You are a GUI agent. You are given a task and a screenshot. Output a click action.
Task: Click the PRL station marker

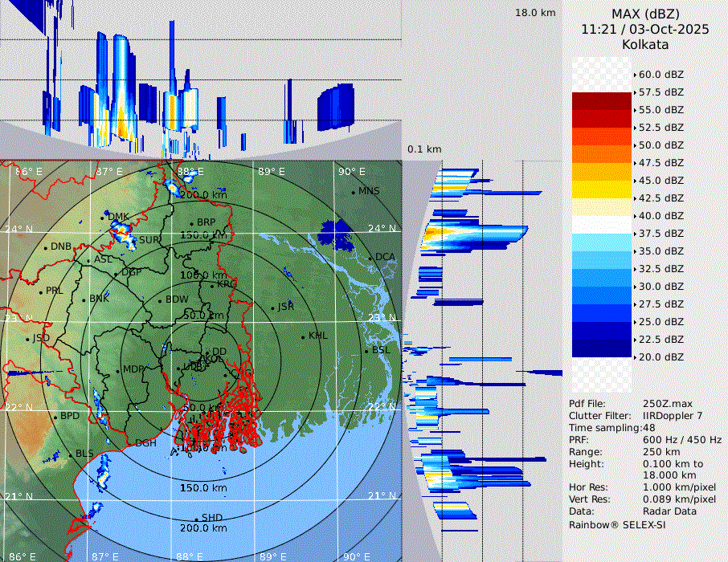click(x=40, y=291)
